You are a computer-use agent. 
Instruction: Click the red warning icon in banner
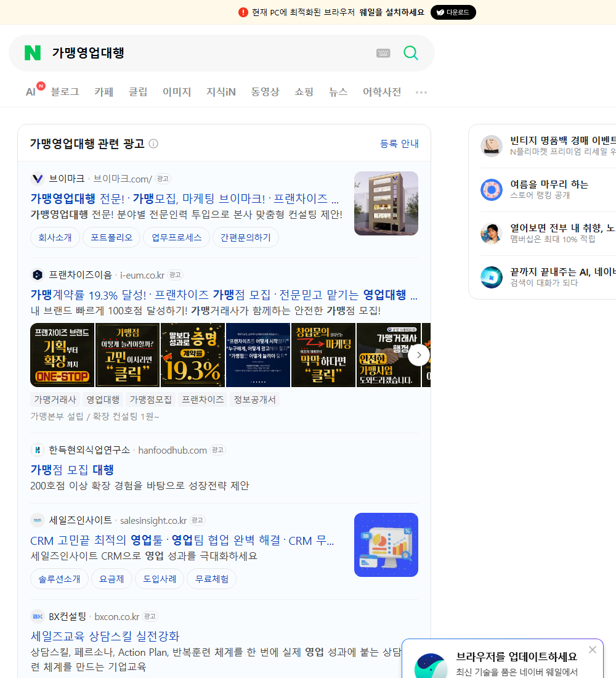243,12
